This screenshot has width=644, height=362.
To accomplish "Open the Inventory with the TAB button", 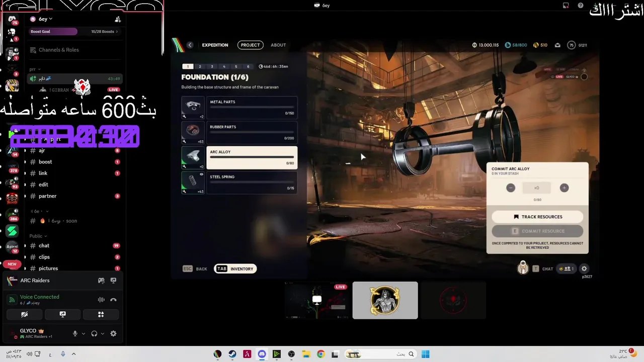I will pos(235,269).
